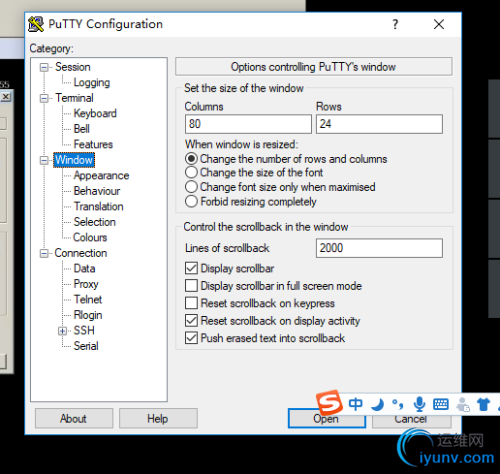The image size is (500, 474).
Task: Open the Features category
Action: pos(93,144)
